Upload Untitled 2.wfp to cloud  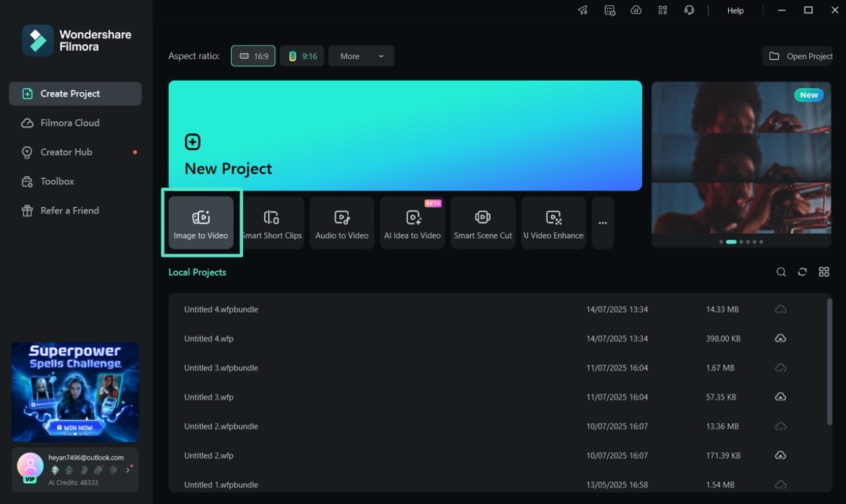click(780, 456)
